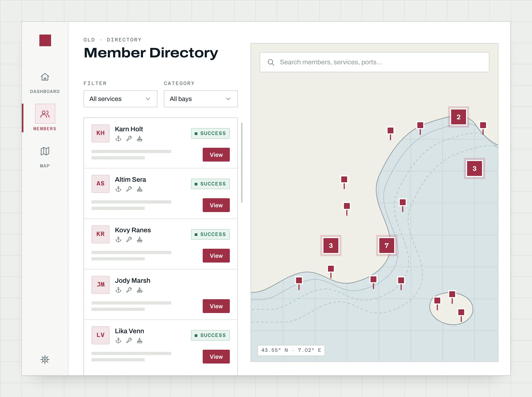Screen dimensions: 532x397
Task: Click Altim Sera's wrench icon
Action: pos(129,189)
